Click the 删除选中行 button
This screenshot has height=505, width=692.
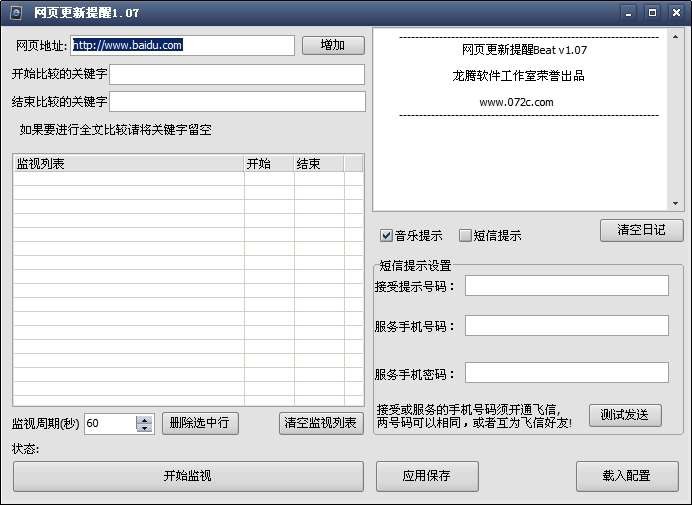(x=200, y=423)
